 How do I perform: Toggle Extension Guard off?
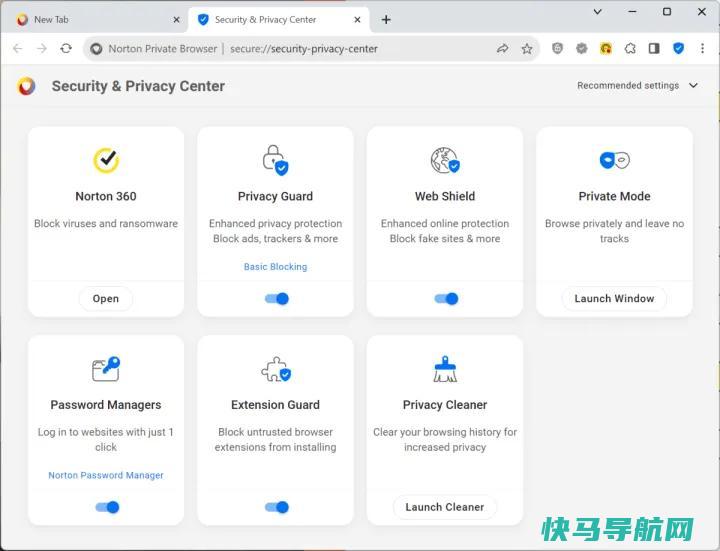coord(277,507)
